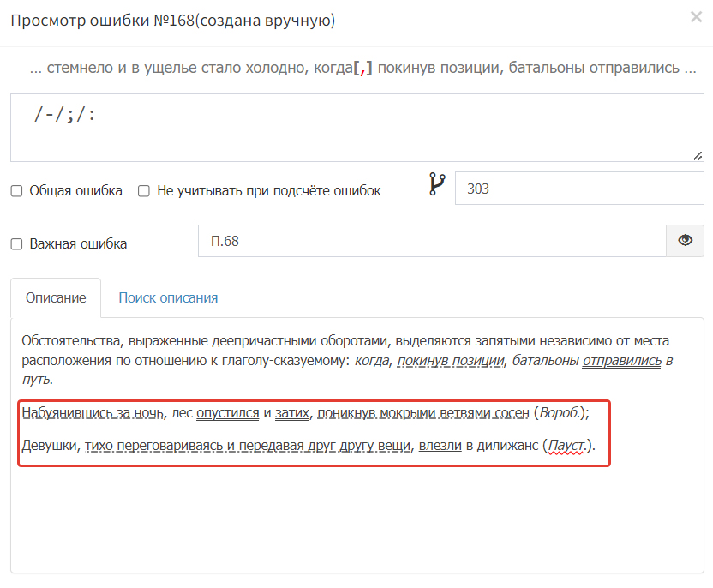Click the input field containing 303
Screen dimensions: 713x588
click(x=578, y=189)
